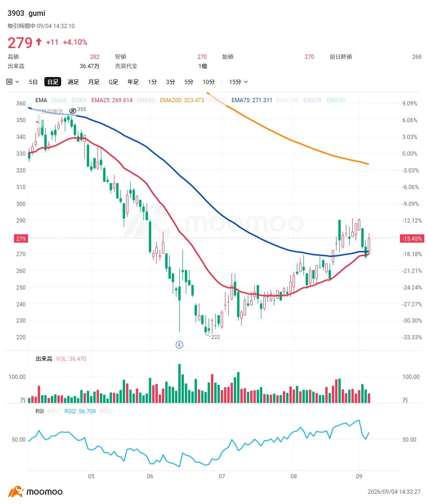Click the 1D chart interval icon

point(9,82)
